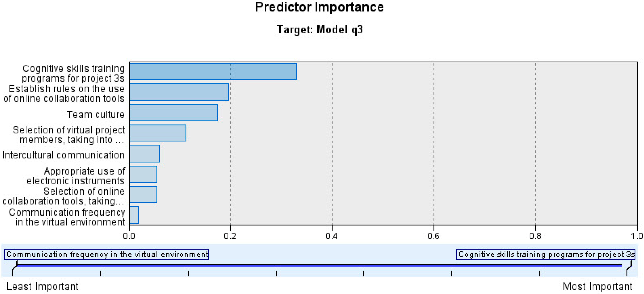Click the Target: Model q3 subtitle

(x=319, y=30)
